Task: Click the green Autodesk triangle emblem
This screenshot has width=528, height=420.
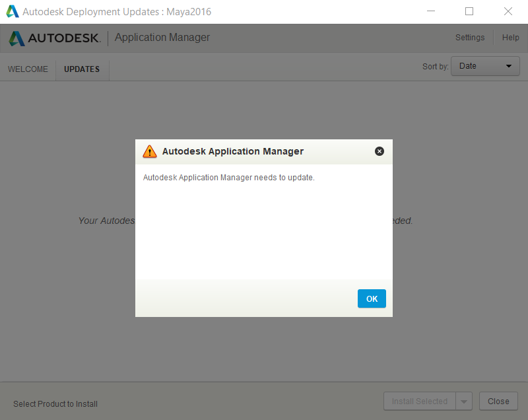Action: [x=16, y=38]
